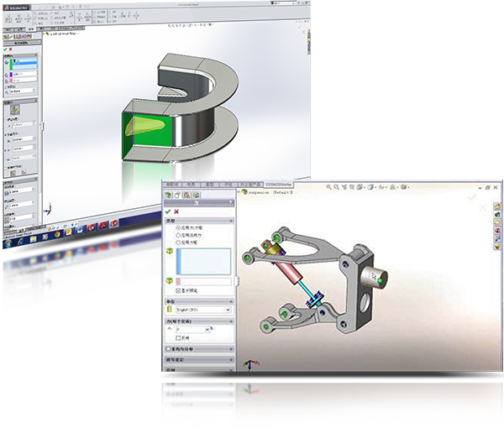Collapse the Units section header arrow
This screenshot has width=504, height=438.
click(x=231, y=301)
